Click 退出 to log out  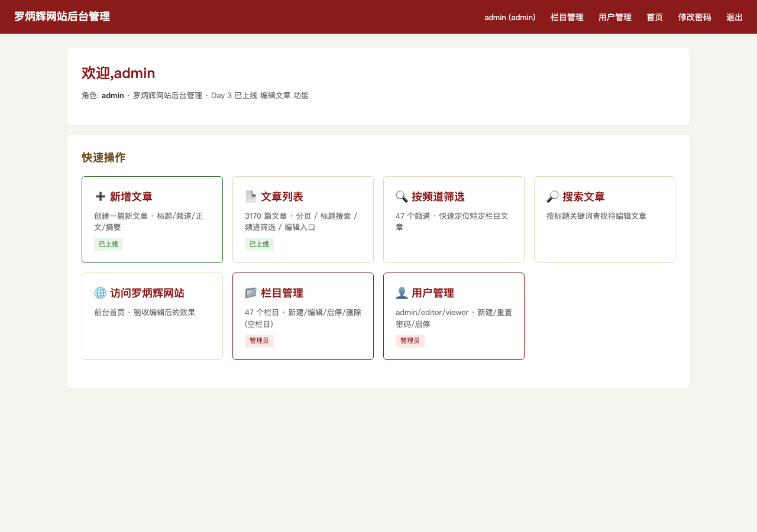[735, 17]
